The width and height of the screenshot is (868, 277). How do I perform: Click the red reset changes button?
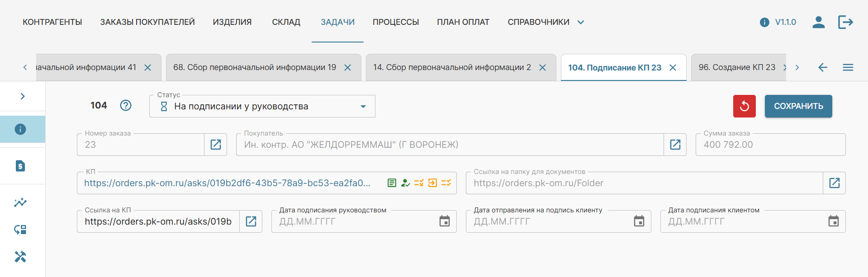[x=744, y=106]
